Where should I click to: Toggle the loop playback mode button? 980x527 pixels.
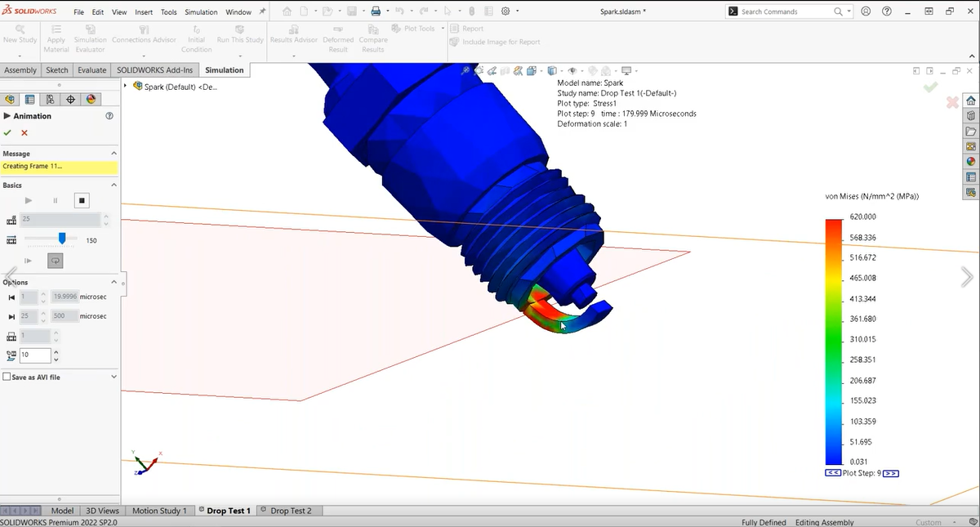56,261
